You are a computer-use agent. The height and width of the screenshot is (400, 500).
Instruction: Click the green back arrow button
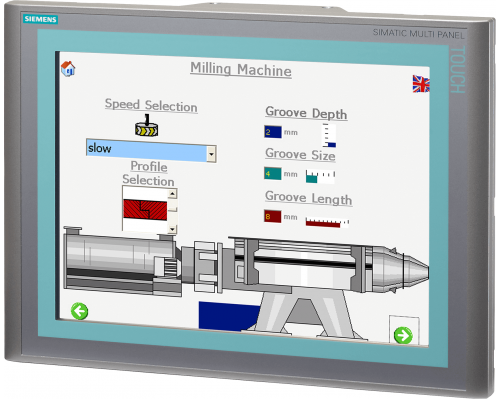79,311
